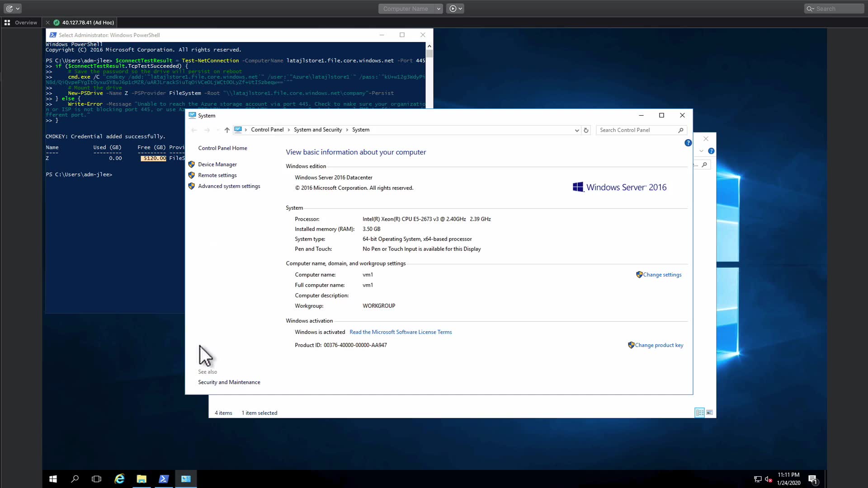Open Task View in the taskbar
The width and height of the screenshot is (868, 488).
pyautogui.click(x=96, y=479)
